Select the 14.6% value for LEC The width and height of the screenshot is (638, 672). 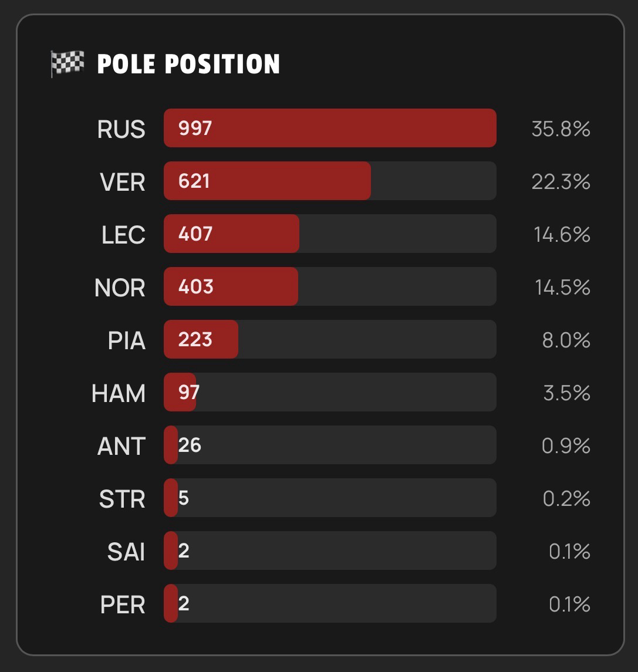pos(562,235)
